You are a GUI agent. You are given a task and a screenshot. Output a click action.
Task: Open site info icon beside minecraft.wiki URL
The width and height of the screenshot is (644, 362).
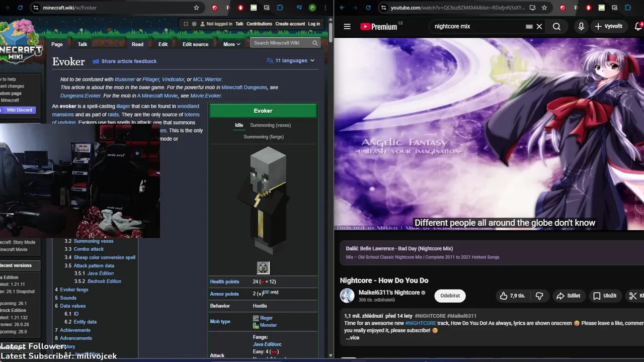coord(36,8)
